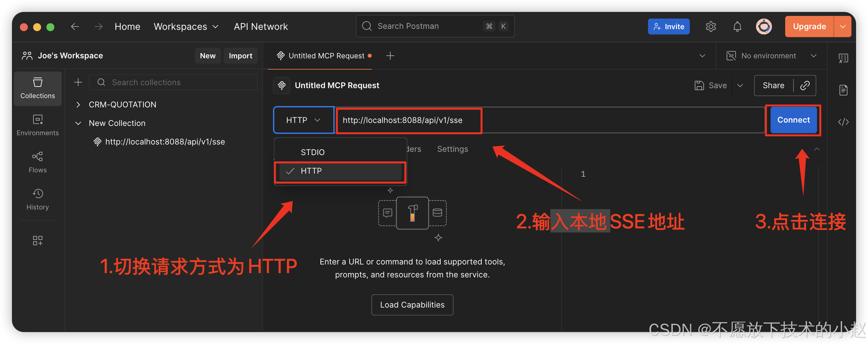This screenshot has width=868, height=344.
Task: Click the hammer tools illustration icon
Action: click(x=412, y=213)
